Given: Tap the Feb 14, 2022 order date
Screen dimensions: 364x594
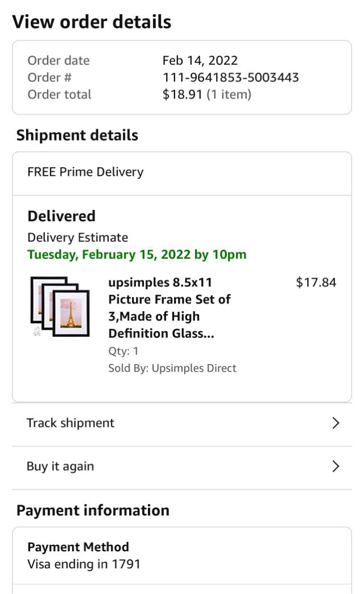Looking at the screenshot, I should (x=200, y=60).
